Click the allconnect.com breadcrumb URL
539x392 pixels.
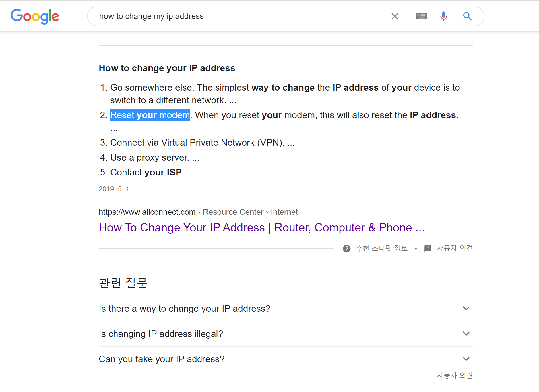(198, 212)
